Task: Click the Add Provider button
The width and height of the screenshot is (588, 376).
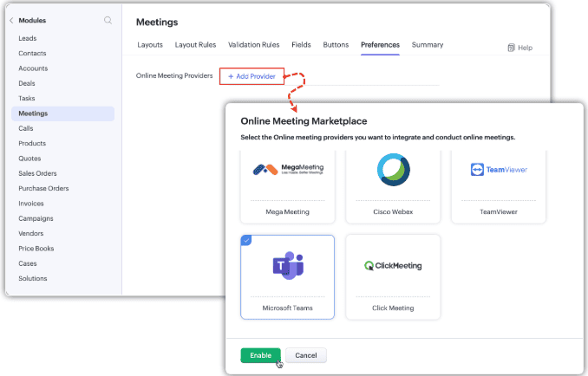Action: pos(252,76)
